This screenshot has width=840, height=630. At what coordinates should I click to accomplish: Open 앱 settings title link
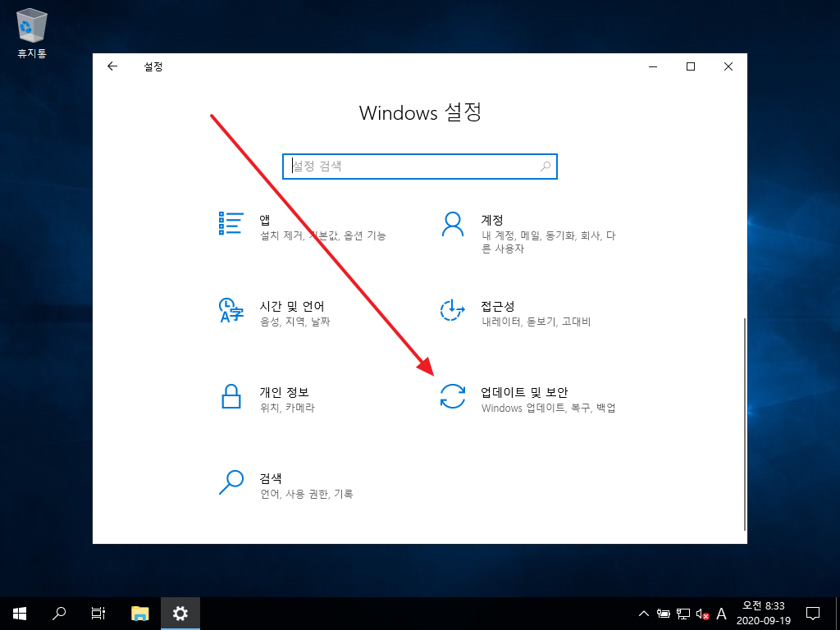click(x=265, y=220)
